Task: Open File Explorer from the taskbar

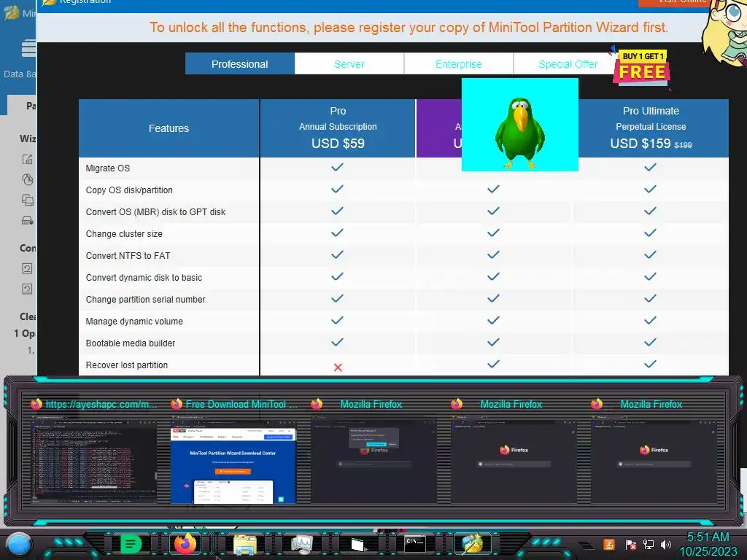Action: pyautogui.click(x=245, y=544)
